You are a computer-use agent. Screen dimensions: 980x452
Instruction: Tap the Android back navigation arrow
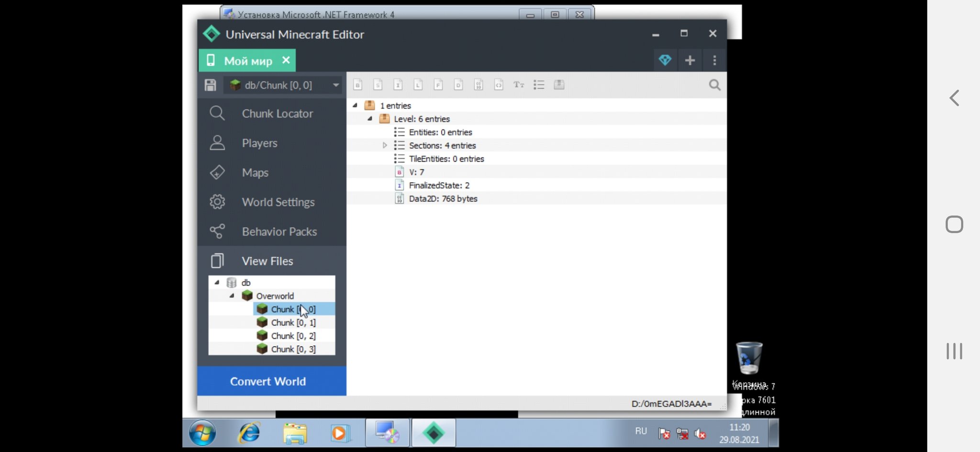[x=954, y=98]
